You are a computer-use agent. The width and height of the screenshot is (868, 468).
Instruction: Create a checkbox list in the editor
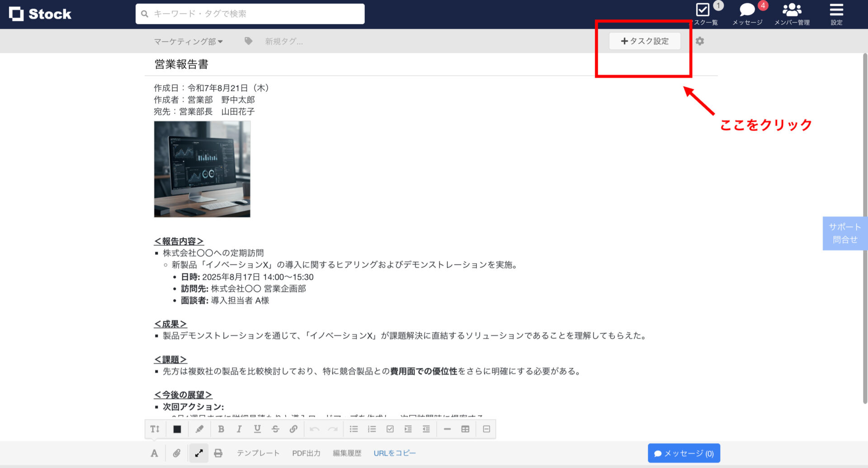coord(390,429)
